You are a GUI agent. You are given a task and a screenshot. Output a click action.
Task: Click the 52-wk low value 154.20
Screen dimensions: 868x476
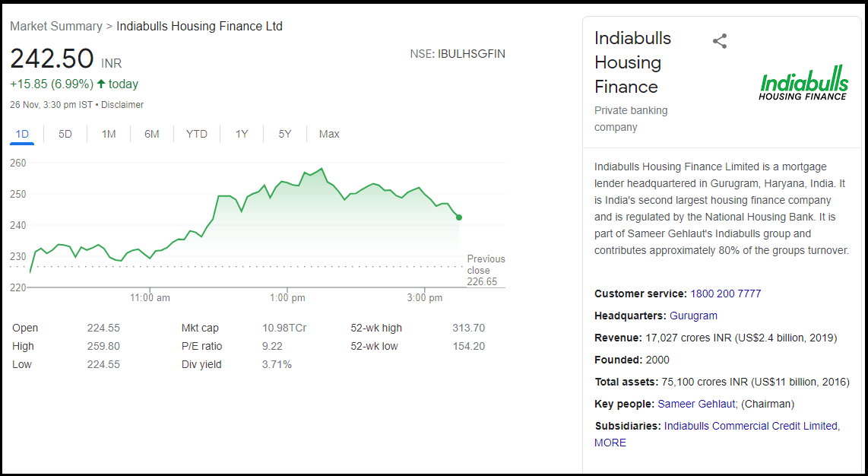468,347
